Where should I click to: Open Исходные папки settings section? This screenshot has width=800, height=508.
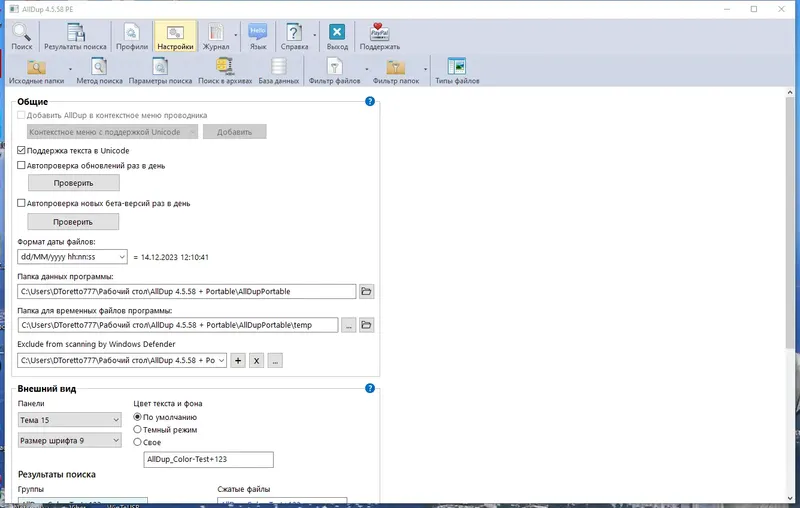tap(36, 71)
